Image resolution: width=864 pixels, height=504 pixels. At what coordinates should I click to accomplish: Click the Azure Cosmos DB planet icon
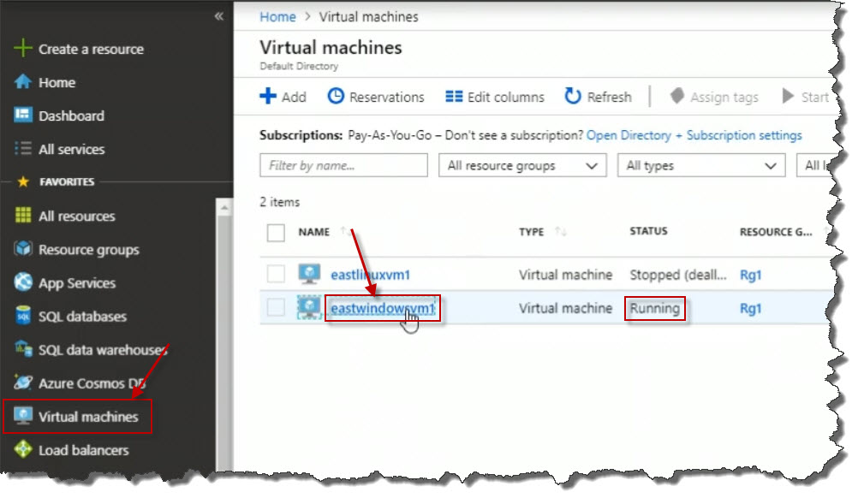(22, 382)
